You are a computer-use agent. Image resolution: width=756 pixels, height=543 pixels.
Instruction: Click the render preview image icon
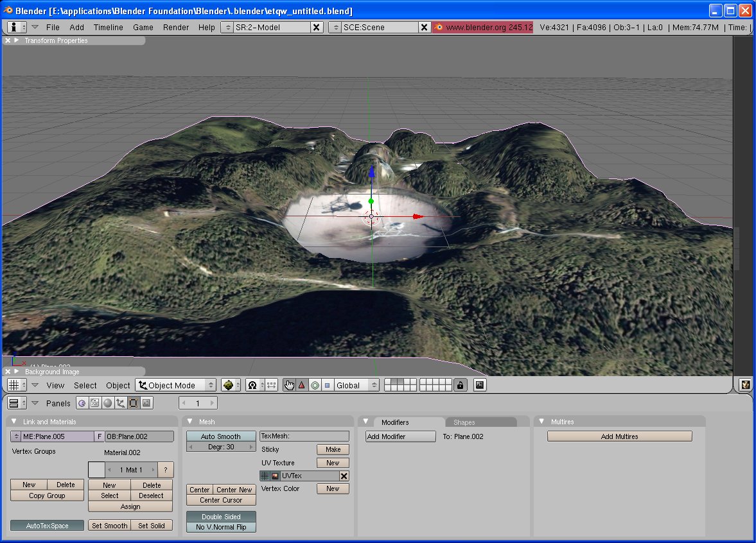[480, 385]
